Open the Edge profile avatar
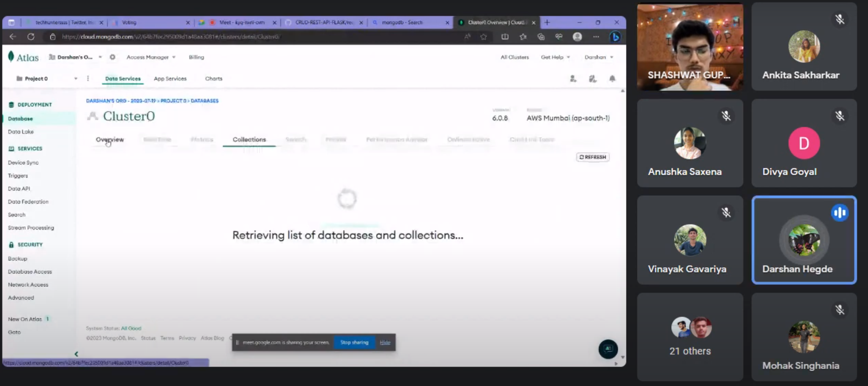Image resolution: width=868 pixels, height=386 pixels. click(x=578, y=37)
